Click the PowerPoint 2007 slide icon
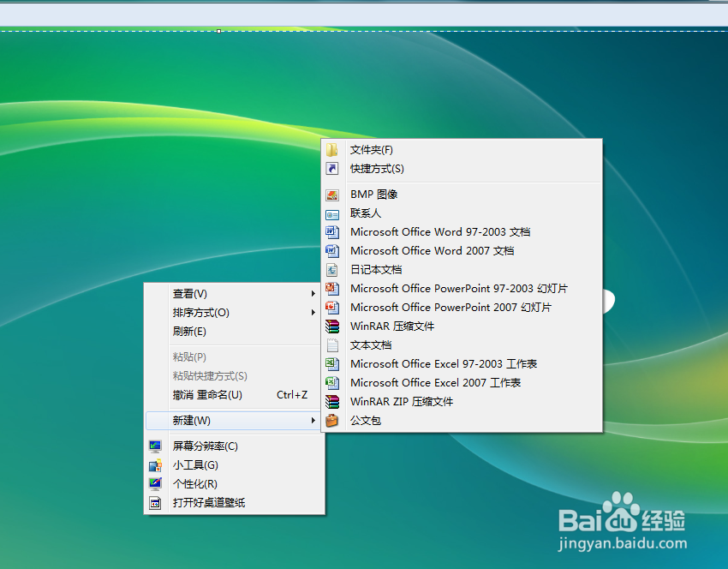 tap(332, 308)
